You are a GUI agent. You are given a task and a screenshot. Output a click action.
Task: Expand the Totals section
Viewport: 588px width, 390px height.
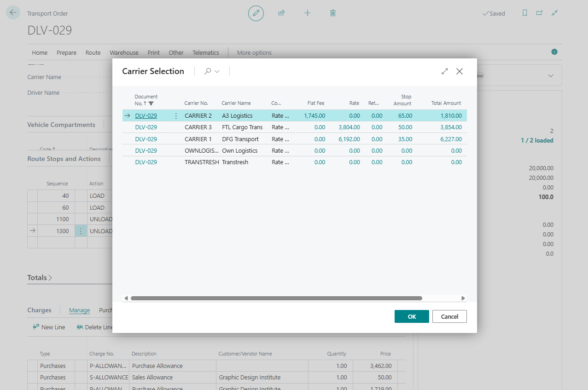(x=40, y=278)
